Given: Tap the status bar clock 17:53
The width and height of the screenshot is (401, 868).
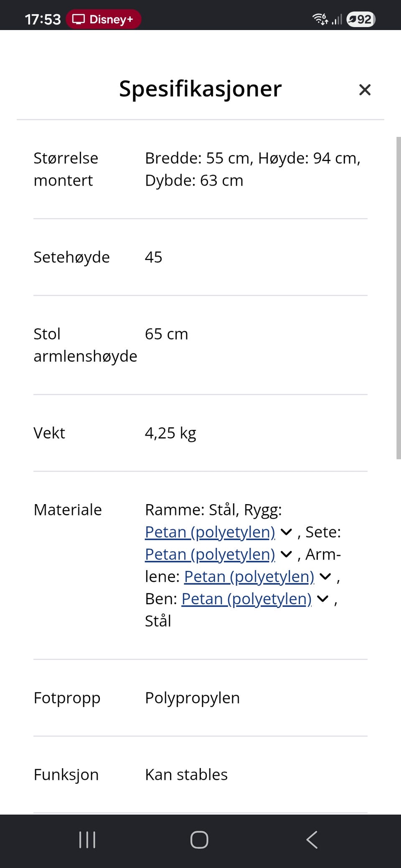Looking at the screenshot, I should click(x=43, y=19).
